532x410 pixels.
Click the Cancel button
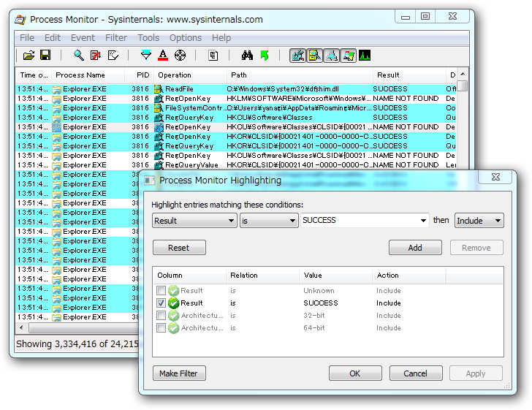point(416,373)
